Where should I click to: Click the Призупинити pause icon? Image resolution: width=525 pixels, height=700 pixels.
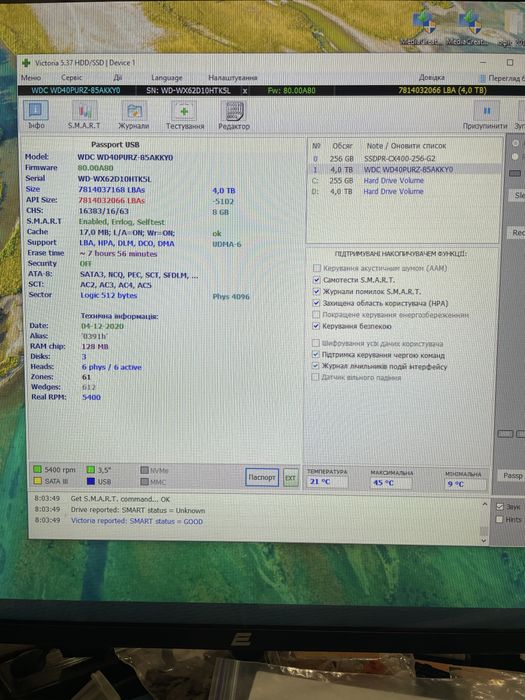[486, 111]
